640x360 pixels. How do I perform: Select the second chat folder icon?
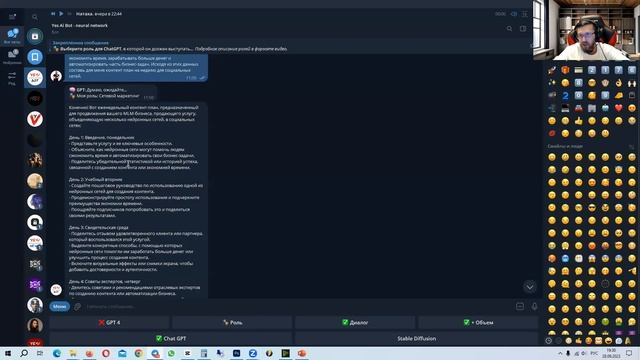click(12, 56)
